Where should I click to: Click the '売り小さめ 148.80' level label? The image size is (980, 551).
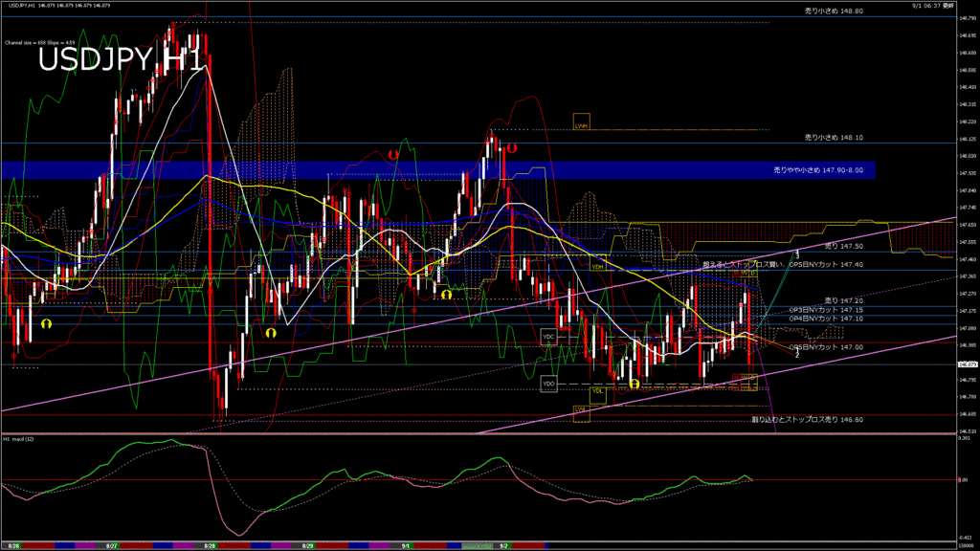(x=834, y=11)
